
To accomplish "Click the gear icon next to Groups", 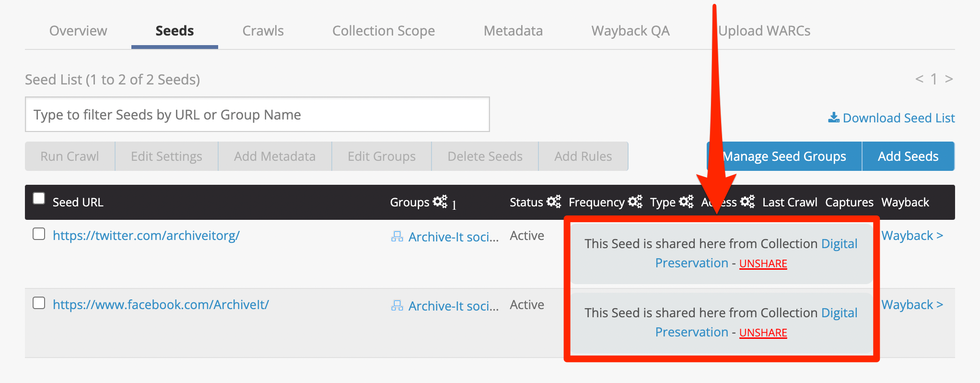I will point(440,202).
